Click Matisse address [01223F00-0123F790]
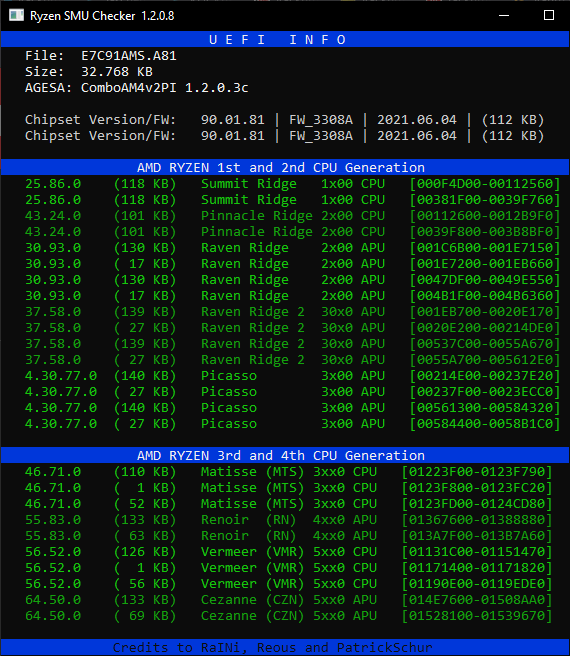Viewport: 570px width, 656px height. pos(477,472)
